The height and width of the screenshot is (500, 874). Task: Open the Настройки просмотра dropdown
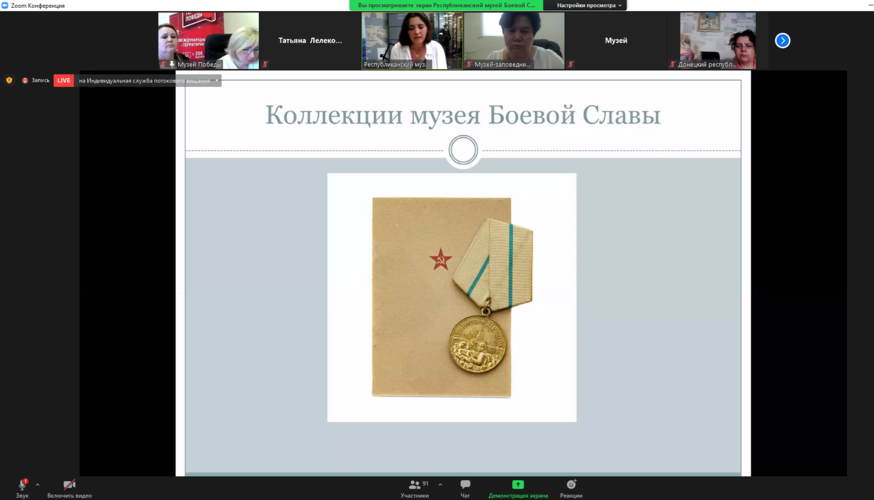pyautogui.click(x=590, y=5)
